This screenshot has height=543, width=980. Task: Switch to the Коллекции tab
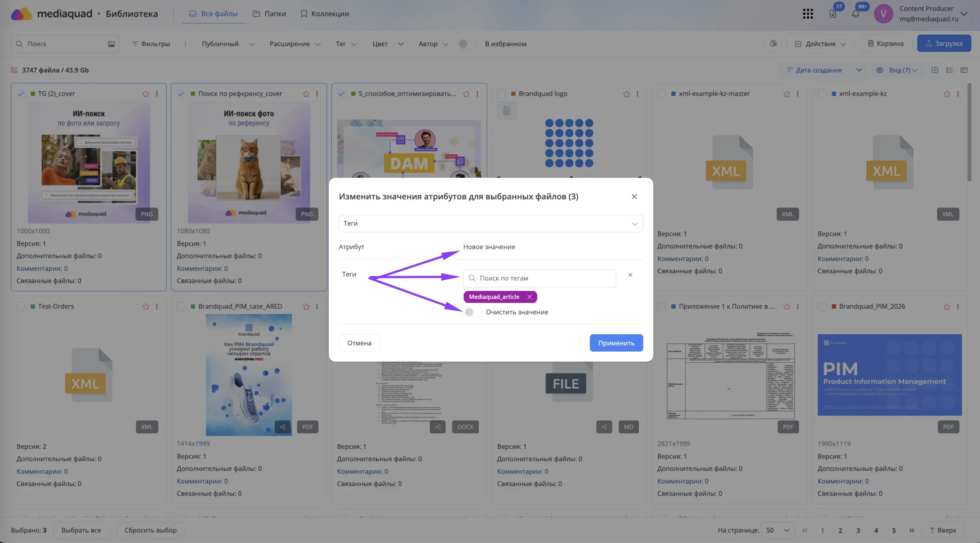(x=325, y=14)
